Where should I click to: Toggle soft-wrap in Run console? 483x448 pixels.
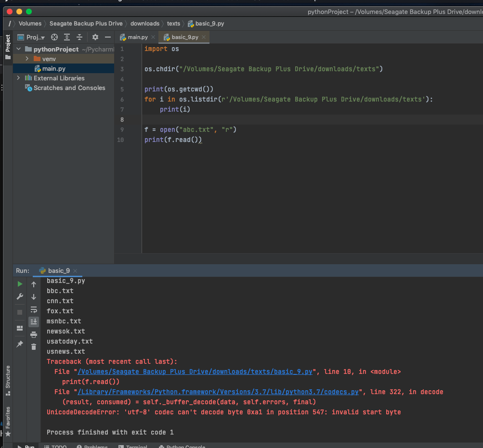[x=34, y=309]
